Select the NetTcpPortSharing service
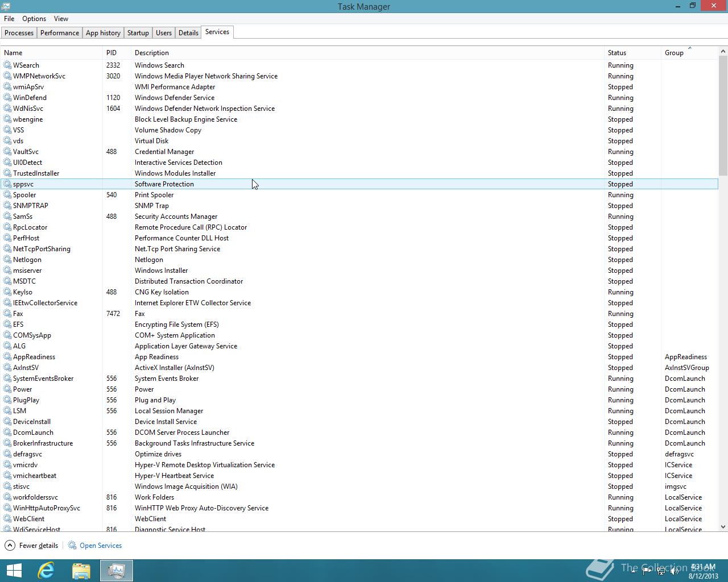The width and height of the screenshot is (728, 582). pos(42,249)
